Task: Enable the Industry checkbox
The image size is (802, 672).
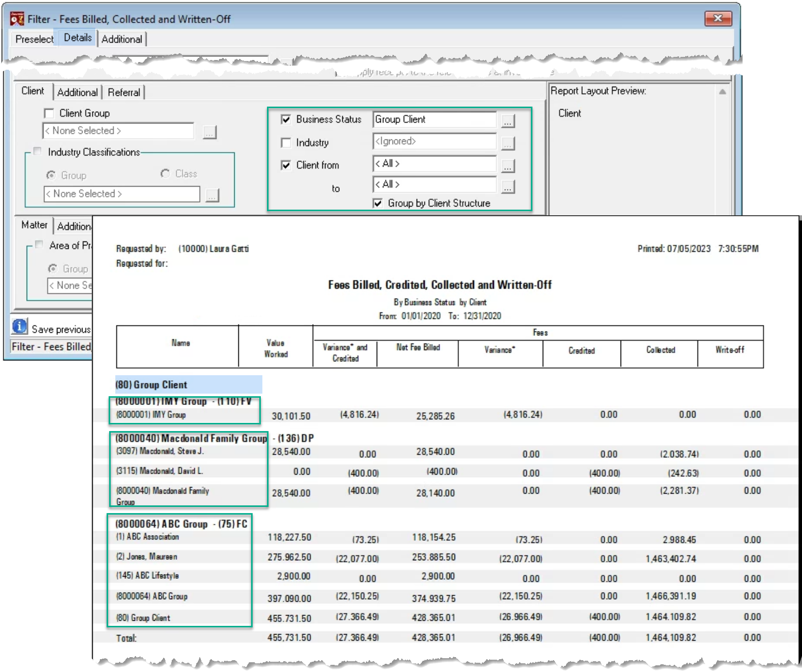Action: [x=286, y=142]
